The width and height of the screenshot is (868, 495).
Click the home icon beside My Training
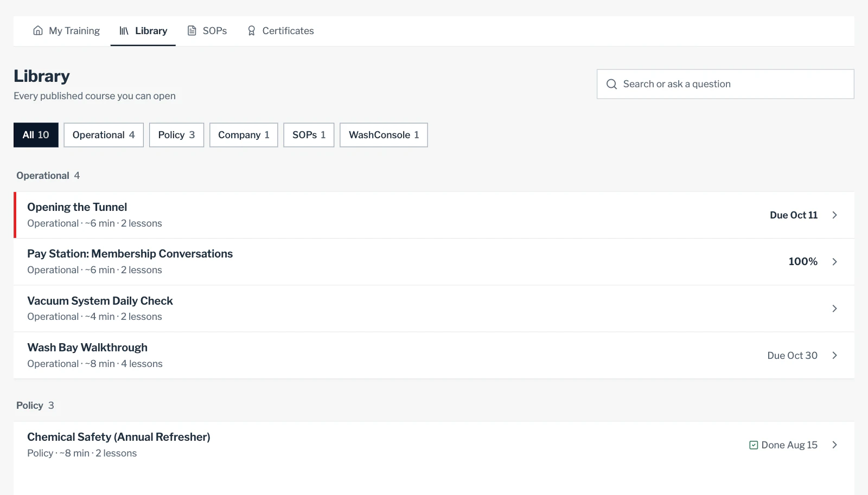tap(38, 30)
